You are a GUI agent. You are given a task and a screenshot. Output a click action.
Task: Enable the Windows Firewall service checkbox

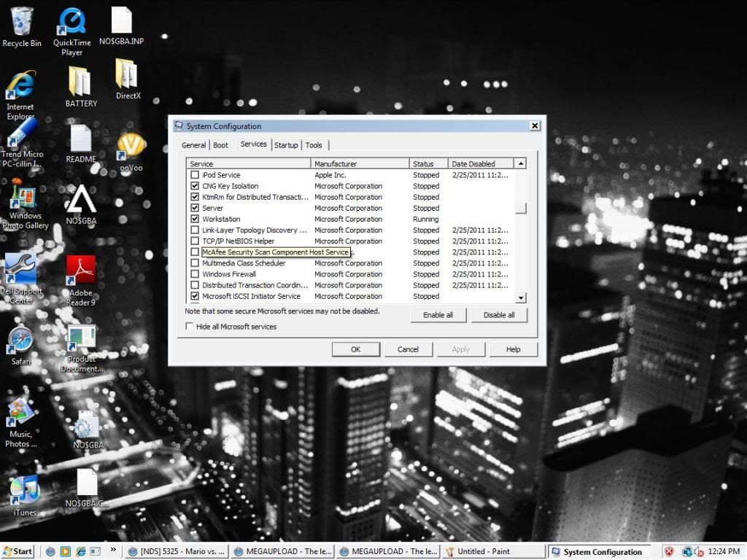[x=195, y=274]
